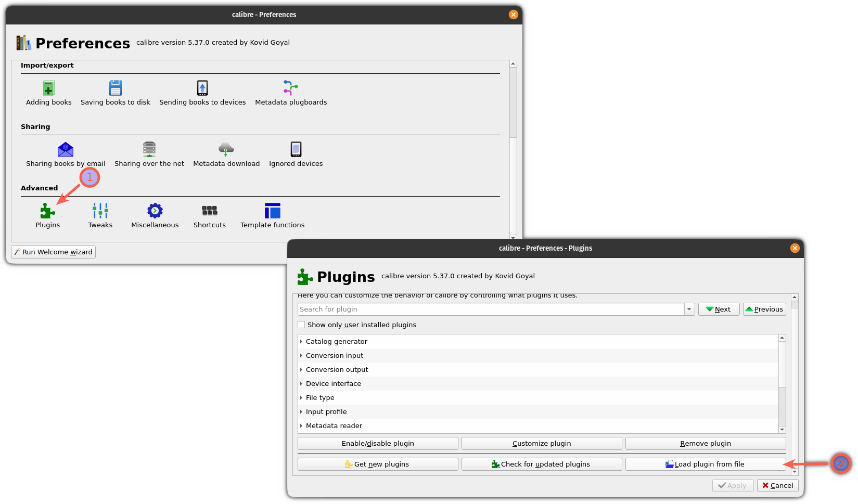This screenshot has height=504, width=858.
Task: Go to Next plugin search match
Action: pos(719,309)
